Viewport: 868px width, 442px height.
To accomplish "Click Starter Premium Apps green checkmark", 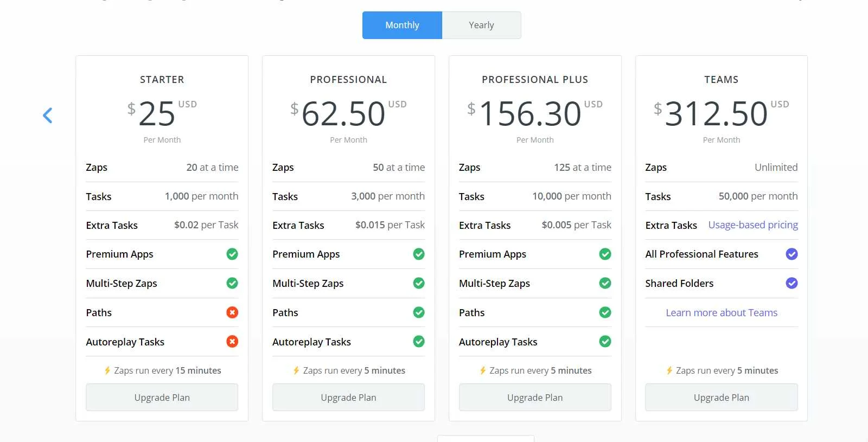I will pos(232,254).
